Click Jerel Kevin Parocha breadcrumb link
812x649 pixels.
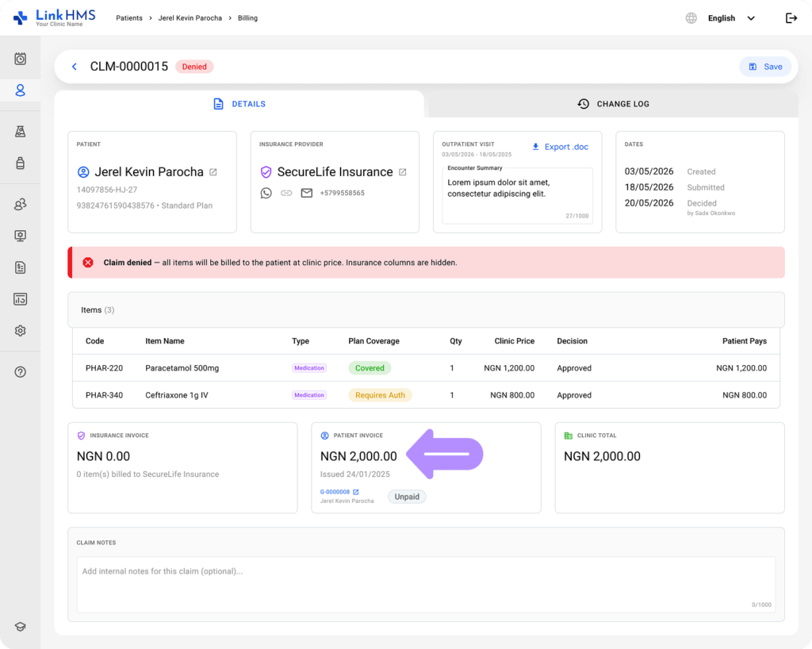pos(190,18)
